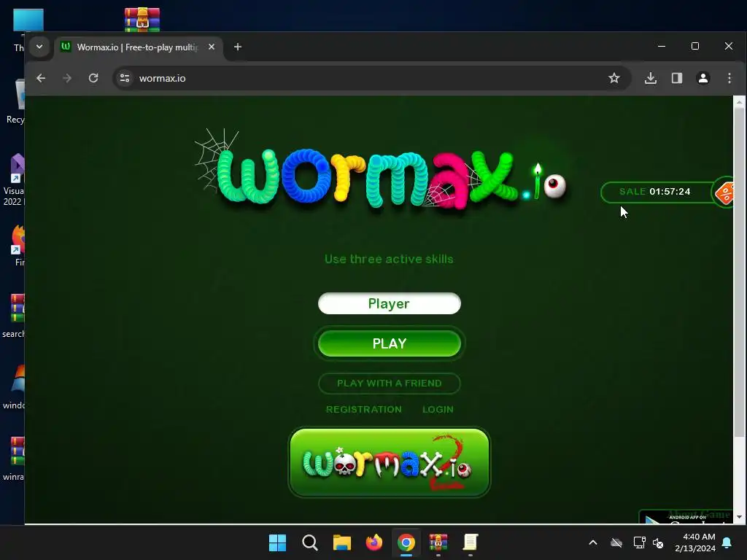Screen dimensions: 747x560
Task: Open Windows taskbar search
Action: pyautogui.click(x=309, y=542)
